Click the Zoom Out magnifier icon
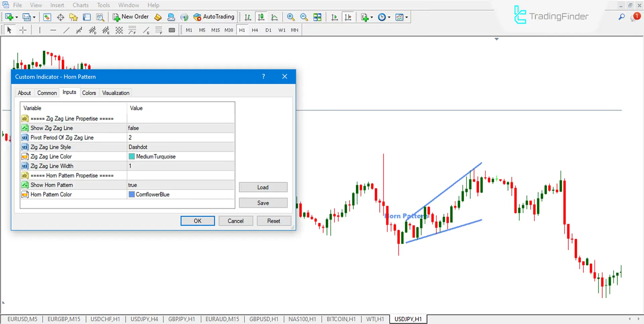This screenshot has width=644, height=324. click(304, 17)
